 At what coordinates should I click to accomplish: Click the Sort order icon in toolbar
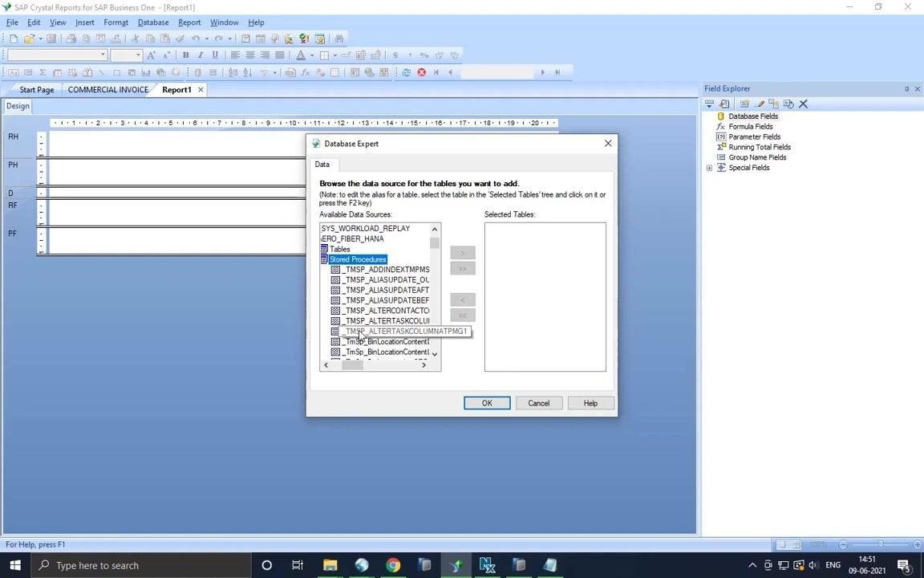pos(248,72)
